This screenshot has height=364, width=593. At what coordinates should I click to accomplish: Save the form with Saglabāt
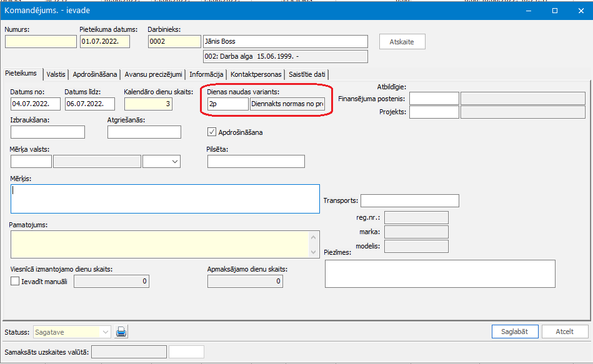pos(515,332)
